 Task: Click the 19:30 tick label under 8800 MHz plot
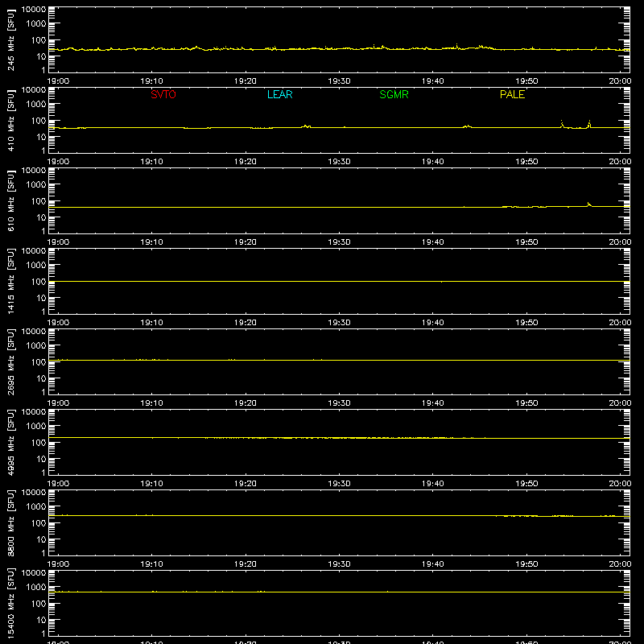pyautogui.click(x=339, y=564)
